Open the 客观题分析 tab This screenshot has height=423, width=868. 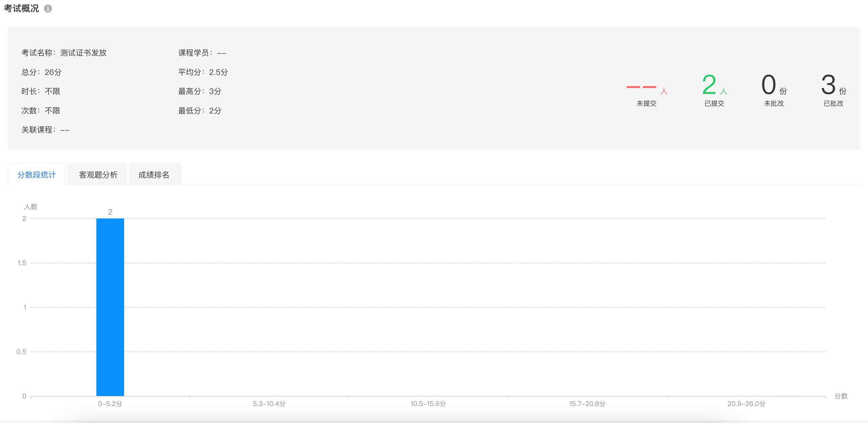(98, 175)
